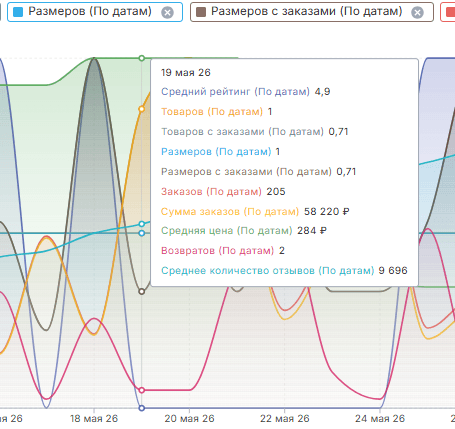455x429 pixels.
Task: Click the orange data point marker on 19 мая
Action: click(x=142, y=109)
